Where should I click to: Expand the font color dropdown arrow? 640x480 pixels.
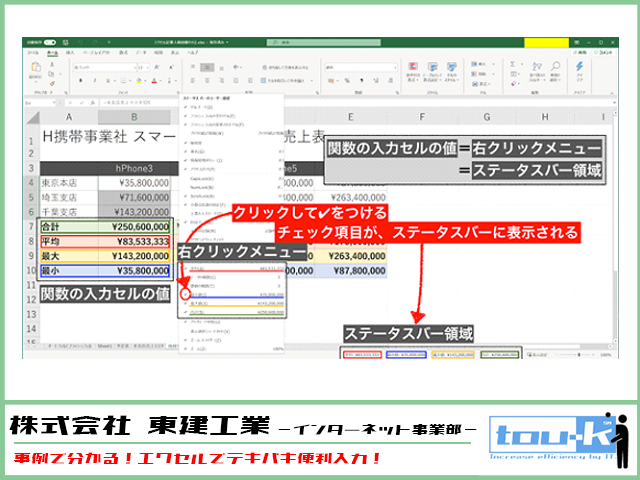(160, 81)
